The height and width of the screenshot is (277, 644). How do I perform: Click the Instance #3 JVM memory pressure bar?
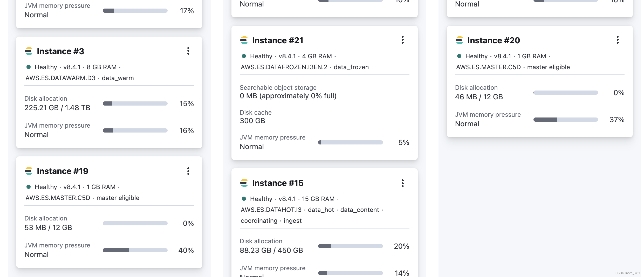pyautogui.click(x=135, y=131)
